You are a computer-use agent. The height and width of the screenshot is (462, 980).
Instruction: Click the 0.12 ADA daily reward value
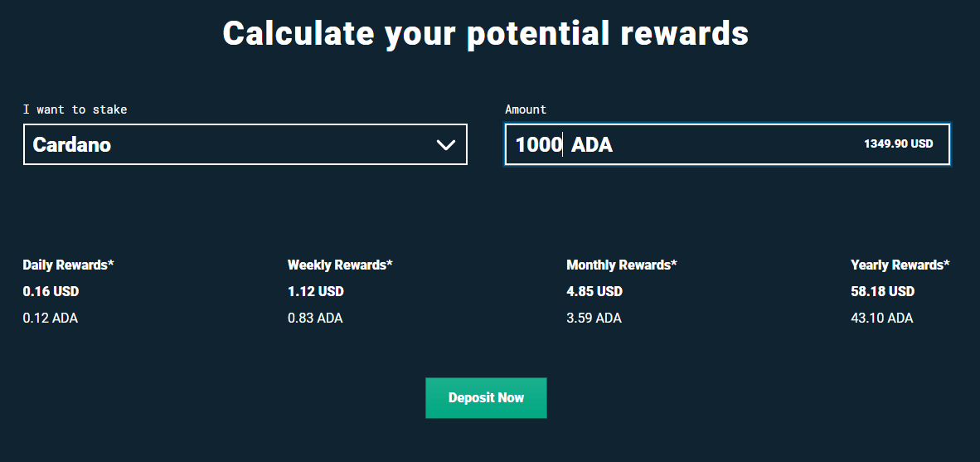tap(51, 318)
